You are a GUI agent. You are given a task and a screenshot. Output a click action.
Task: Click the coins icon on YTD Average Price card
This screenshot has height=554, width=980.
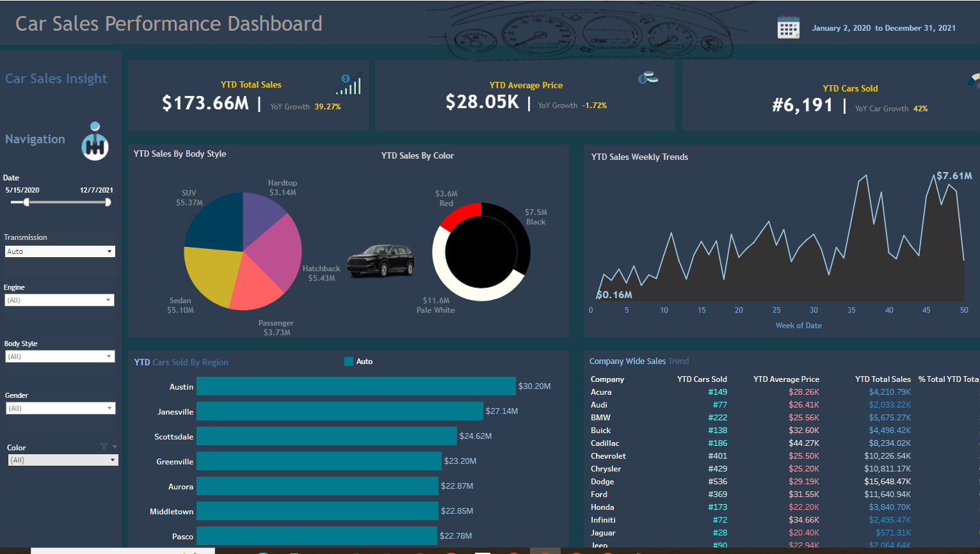click(x=647, y=79)
